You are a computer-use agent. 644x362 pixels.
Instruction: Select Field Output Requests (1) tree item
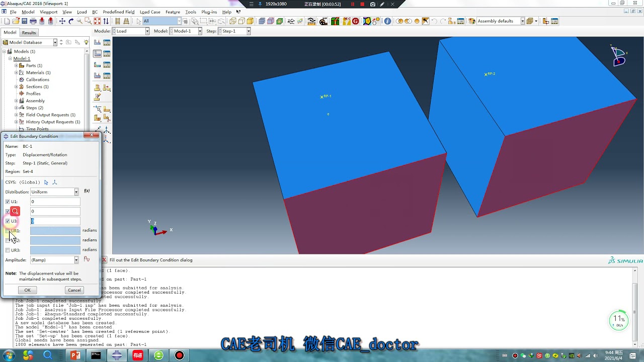[50, 115]
